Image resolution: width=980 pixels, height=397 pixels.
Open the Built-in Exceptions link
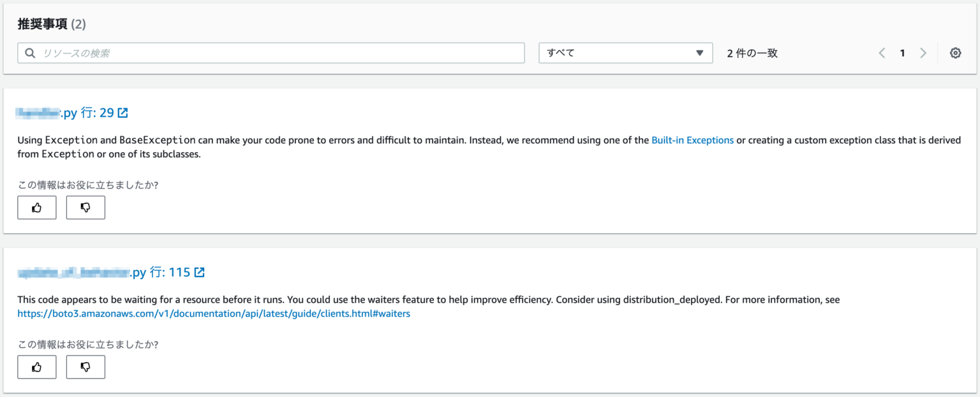pyautogui.click(x=692, y=140)
